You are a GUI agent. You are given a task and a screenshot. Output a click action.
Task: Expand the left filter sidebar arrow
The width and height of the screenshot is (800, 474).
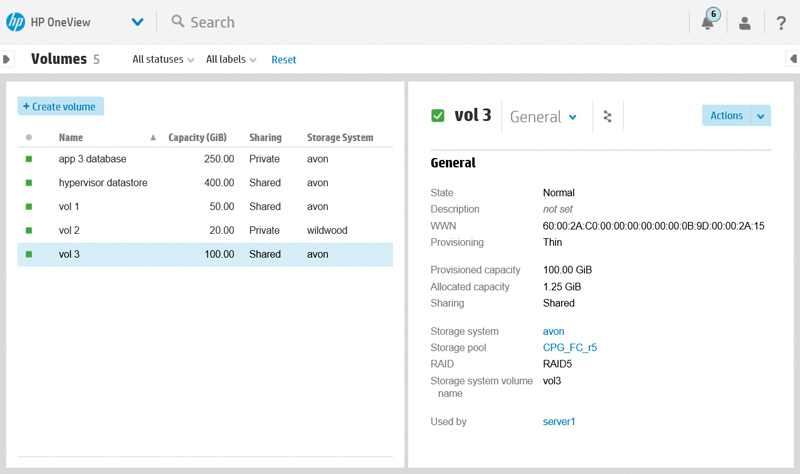[x=7, y=59]
